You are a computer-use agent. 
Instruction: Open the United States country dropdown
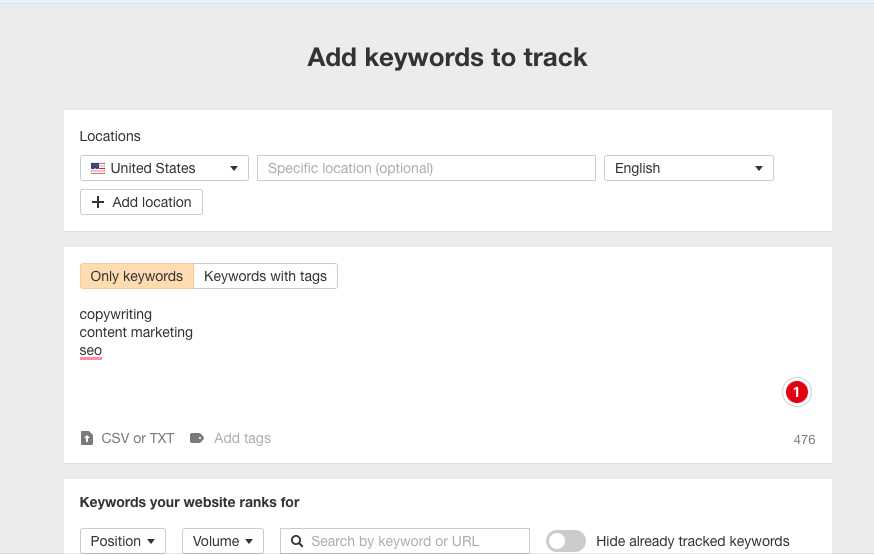pos(164,168)
